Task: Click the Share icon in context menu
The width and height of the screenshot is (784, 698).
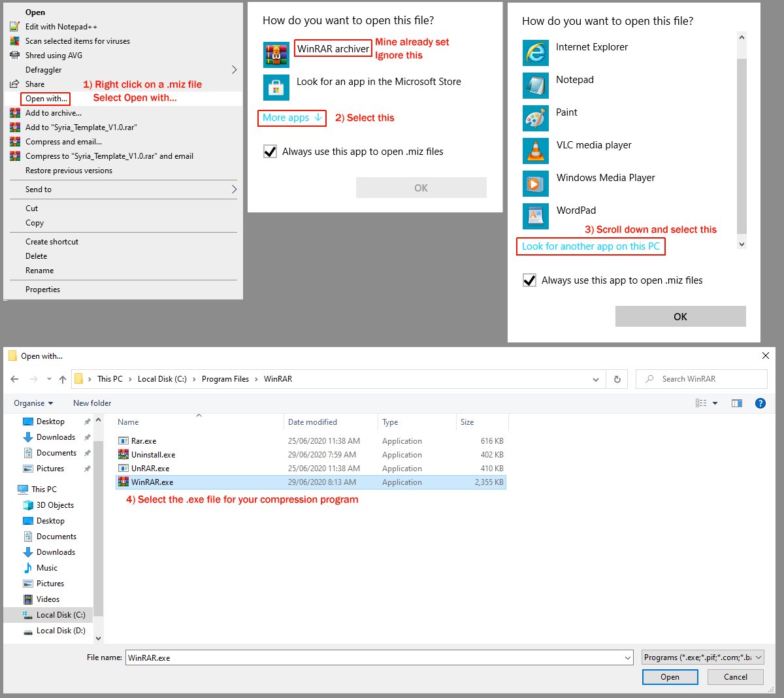Action: click(14, 84)
